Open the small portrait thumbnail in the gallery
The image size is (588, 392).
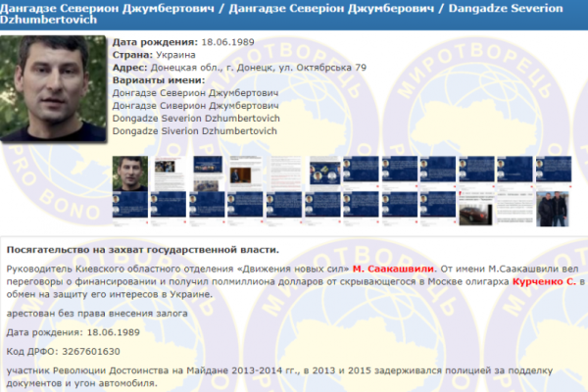(130, 173)
